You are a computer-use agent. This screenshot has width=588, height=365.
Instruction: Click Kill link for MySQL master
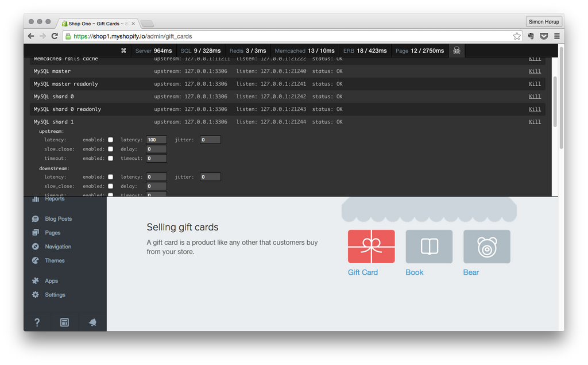(535, 71)
